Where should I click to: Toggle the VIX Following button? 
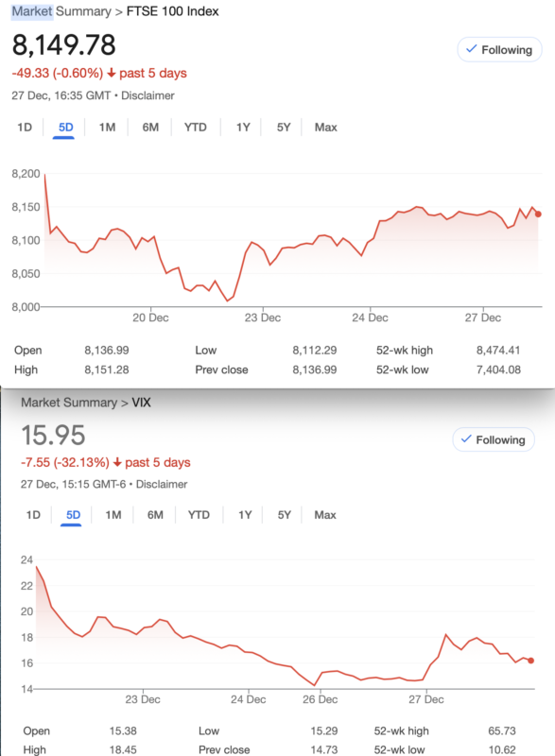494,439
